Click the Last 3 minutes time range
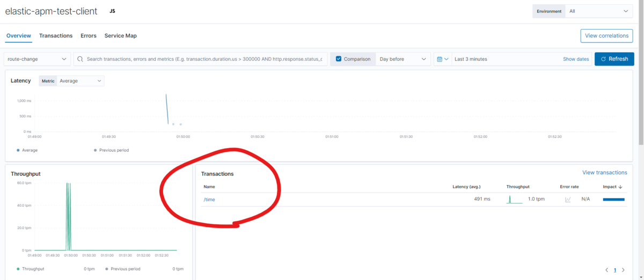The height and width of the screenshot is (280, 644). [x=471, y=59]
